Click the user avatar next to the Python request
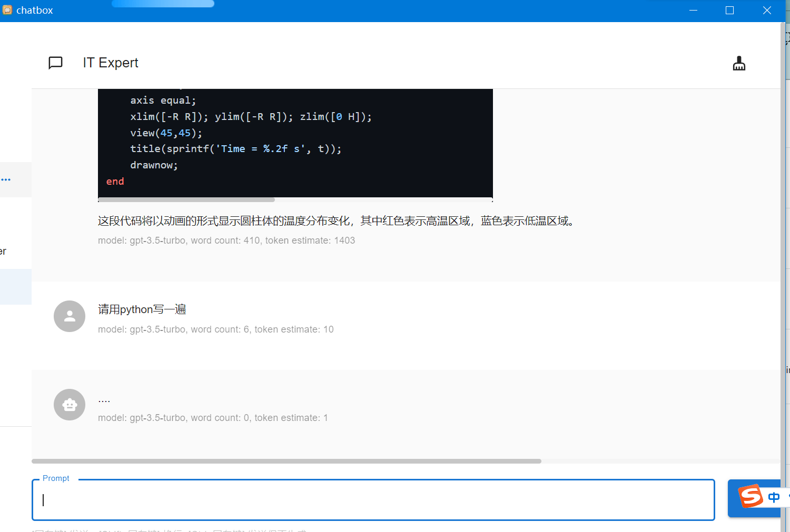790x532 pixels. [69, 316]
